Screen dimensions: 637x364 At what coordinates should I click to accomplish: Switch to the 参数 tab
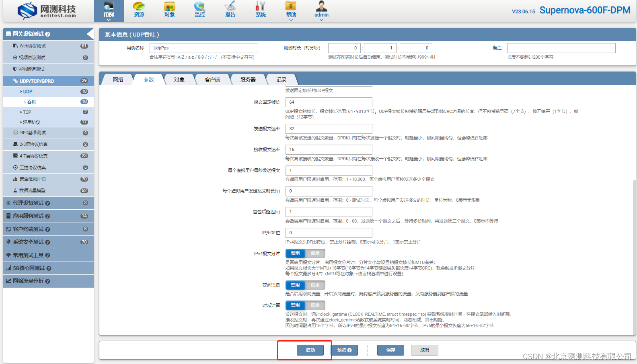(149, 80)
